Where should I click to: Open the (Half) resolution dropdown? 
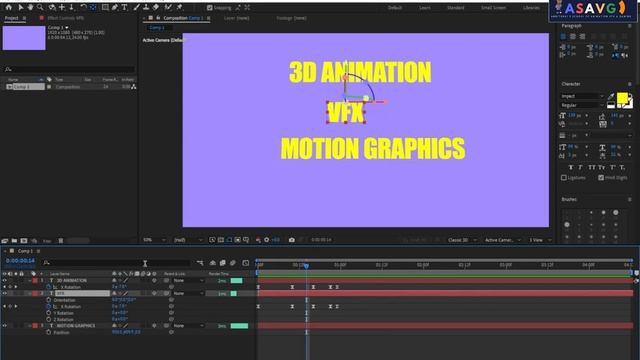(x=188, y=240)
